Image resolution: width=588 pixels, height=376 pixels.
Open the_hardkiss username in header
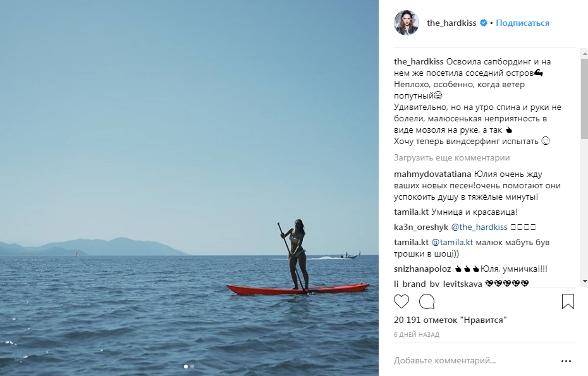tap(451, 23)
